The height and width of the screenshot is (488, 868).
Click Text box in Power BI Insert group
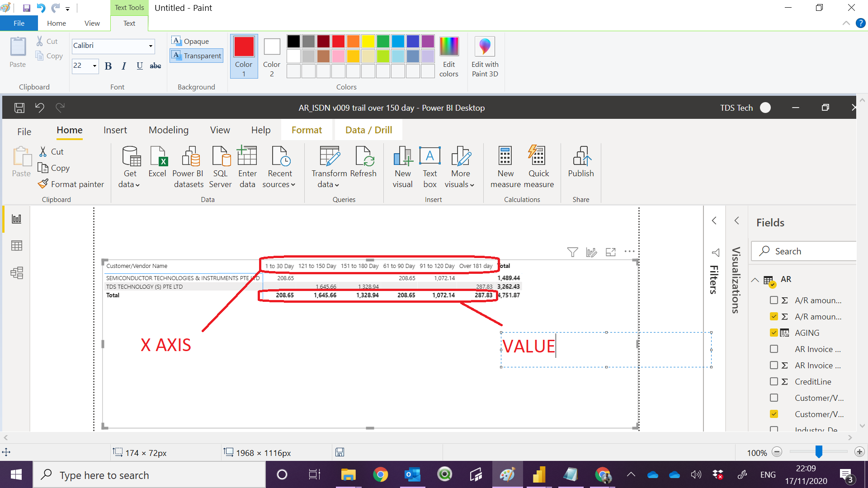click(x=430, y=167)
